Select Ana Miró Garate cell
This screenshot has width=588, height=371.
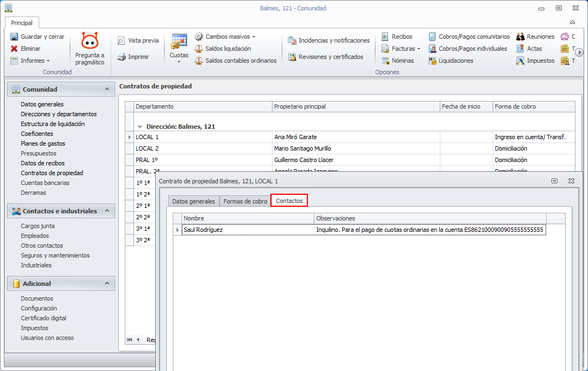(x=355, y=137)
